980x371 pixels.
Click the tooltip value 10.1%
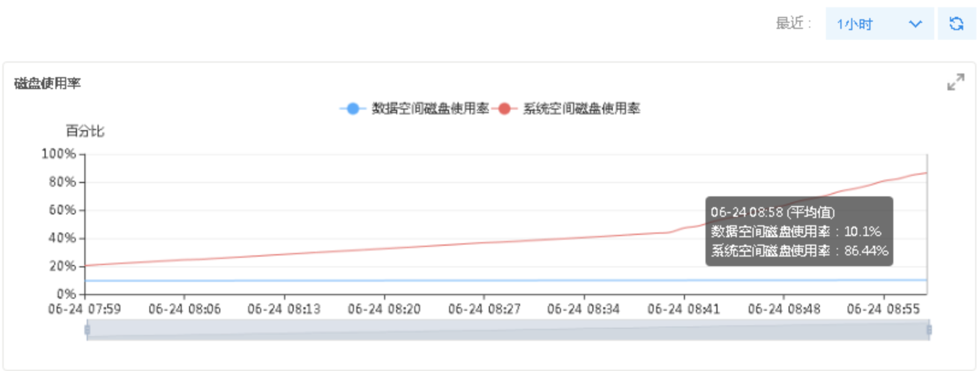tap(862, 231)
